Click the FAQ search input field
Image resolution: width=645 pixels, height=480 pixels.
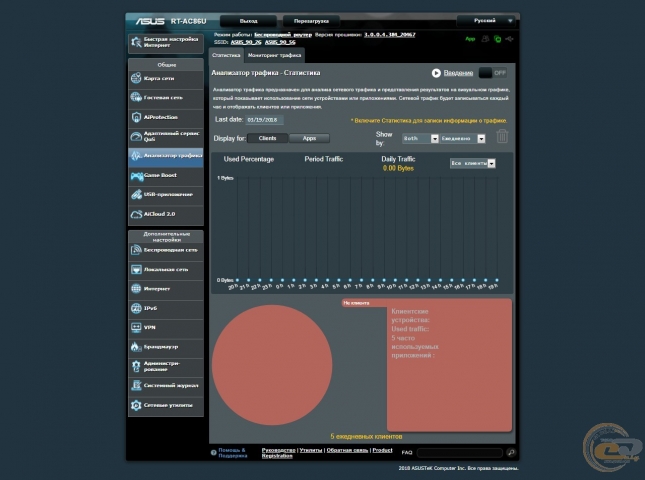460,452
